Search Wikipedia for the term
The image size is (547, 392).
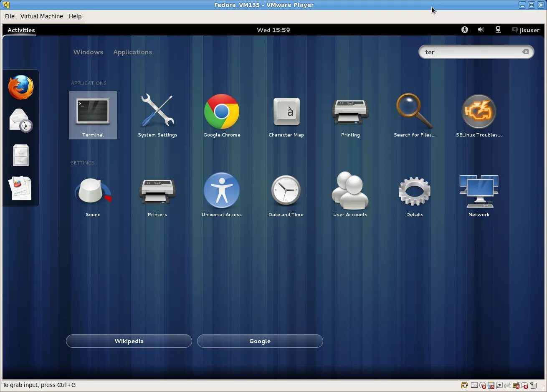coord(129,341)
